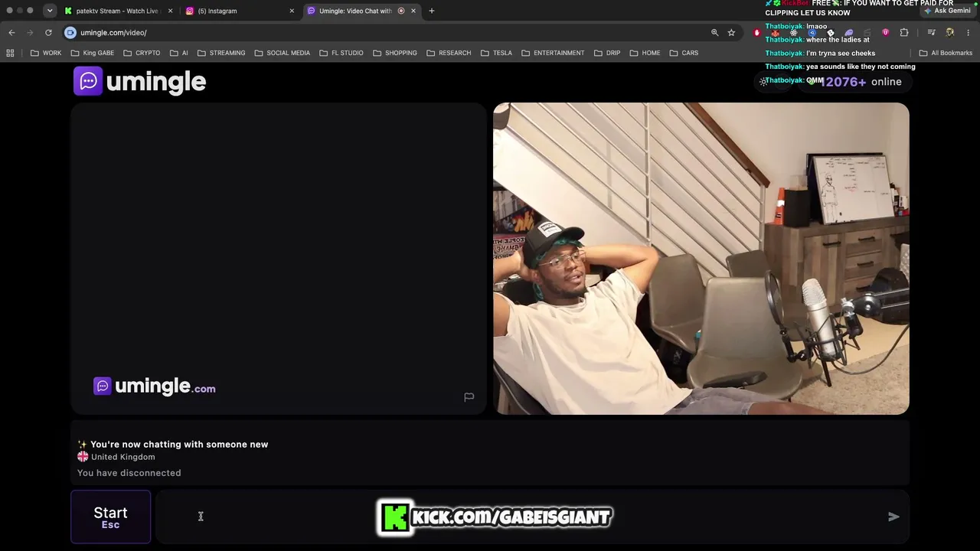
Task: Open the STREAMING bookmarks folder
Action: (221, 53)
